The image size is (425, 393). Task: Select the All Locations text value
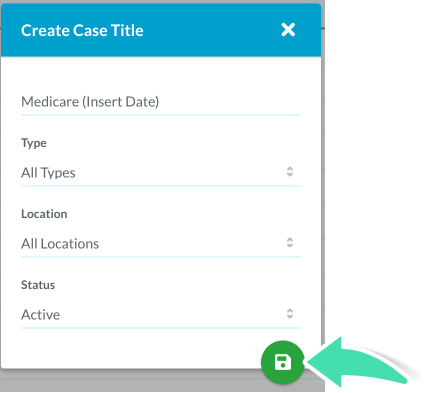pos(60,244)
